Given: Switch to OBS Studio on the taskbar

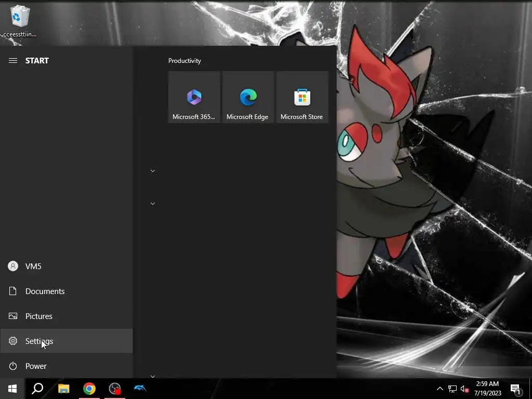Looking at the screenshot, I should tap(115, 389).
